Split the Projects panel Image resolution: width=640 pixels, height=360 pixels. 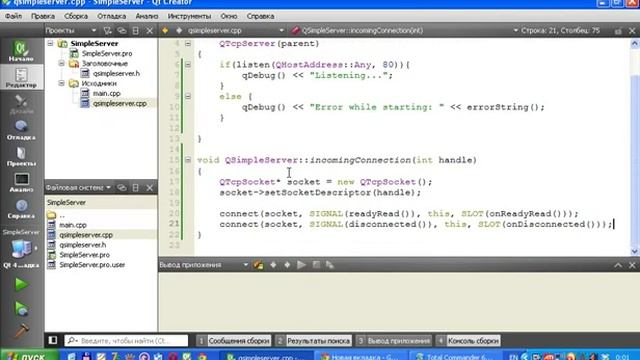click(136, 31)
